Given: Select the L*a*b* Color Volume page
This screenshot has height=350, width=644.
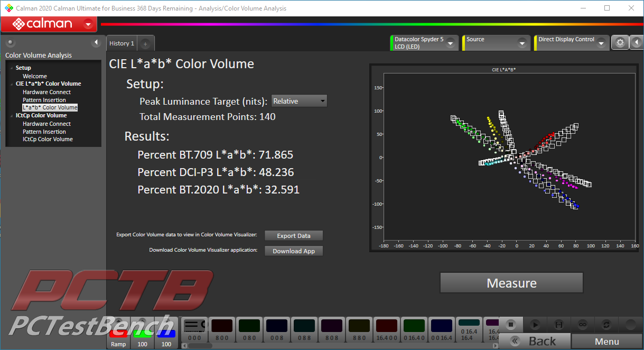Looking at the screenshot, I should coord(50,107).
